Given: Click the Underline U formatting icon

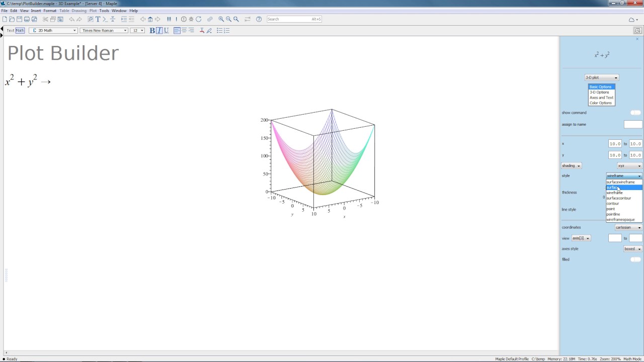Looking at the screenshot, I should [166, 31].
